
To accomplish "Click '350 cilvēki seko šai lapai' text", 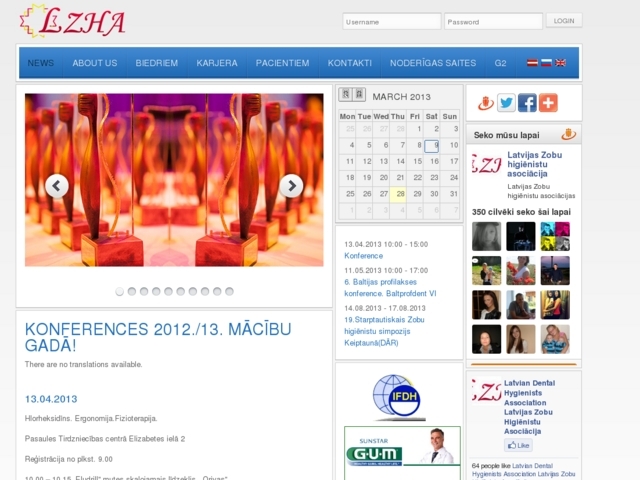I will (521, 212).
